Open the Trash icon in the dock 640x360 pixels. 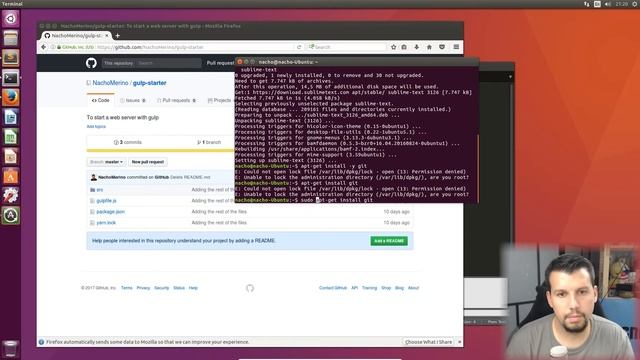tap(11, 349)
